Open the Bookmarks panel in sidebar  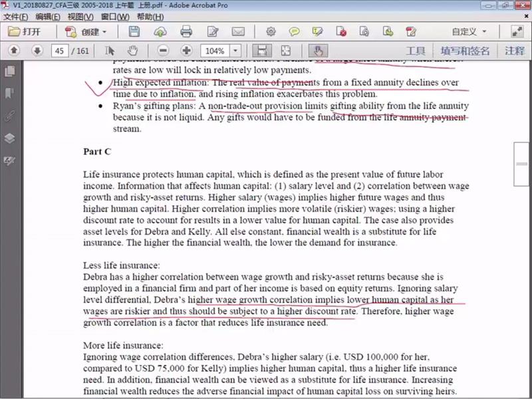click(x=9, y=93)
